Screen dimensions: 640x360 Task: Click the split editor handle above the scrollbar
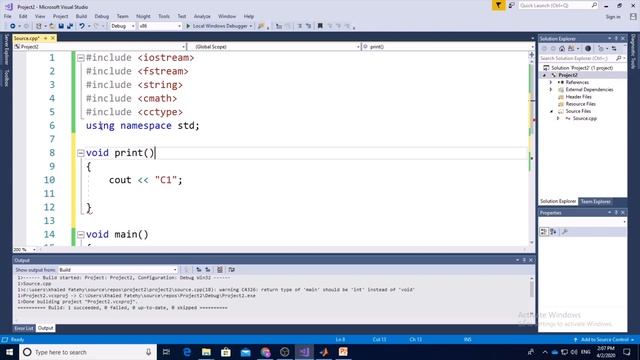(531, 54)
